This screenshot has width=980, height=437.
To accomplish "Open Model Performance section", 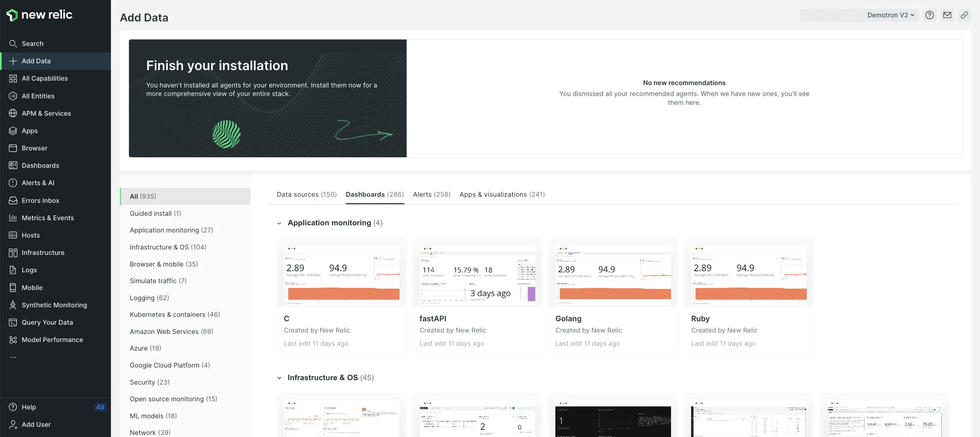I will point(52,340).
